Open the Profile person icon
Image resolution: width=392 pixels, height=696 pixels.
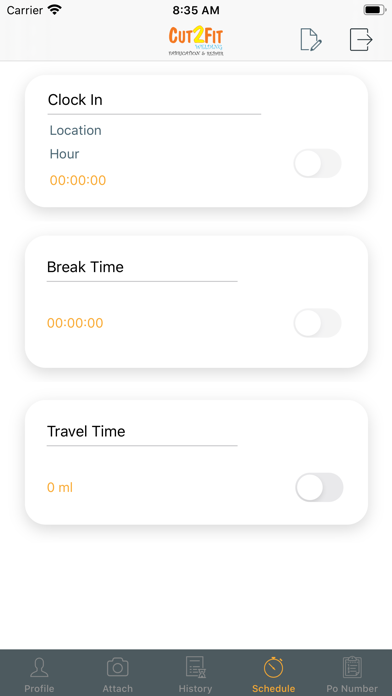coord(39,668)
